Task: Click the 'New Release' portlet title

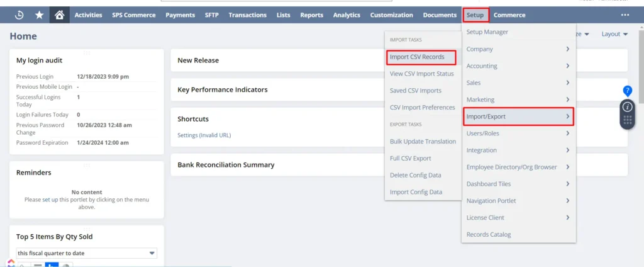Action: [198, 60]
